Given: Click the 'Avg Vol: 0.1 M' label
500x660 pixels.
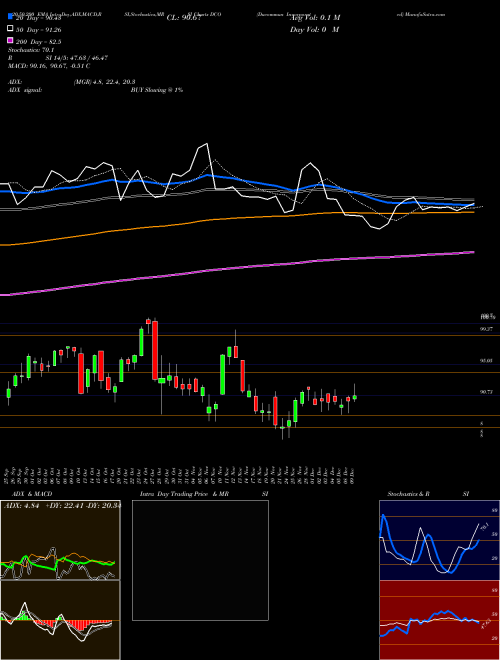Looking at the screenshot, I should tap(315, 18).
